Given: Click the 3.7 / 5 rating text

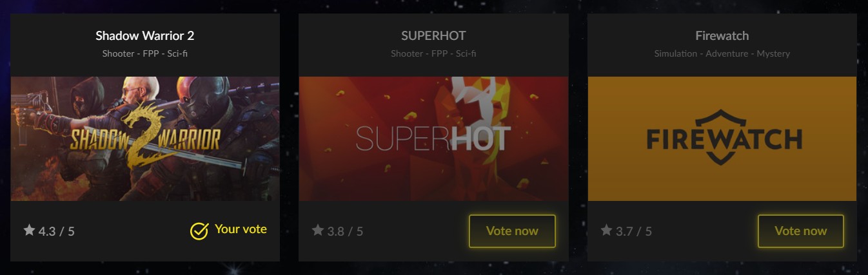Looking at the screenshot, I should coord(634,231).
